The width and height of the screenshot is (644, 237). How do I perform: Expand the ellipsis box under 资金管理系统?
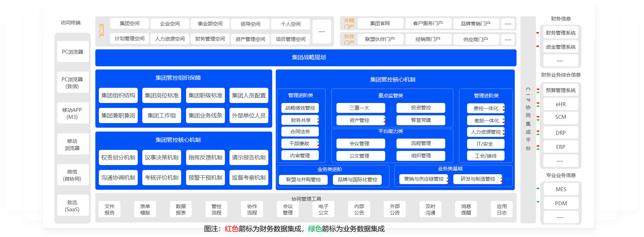point(560,61)
